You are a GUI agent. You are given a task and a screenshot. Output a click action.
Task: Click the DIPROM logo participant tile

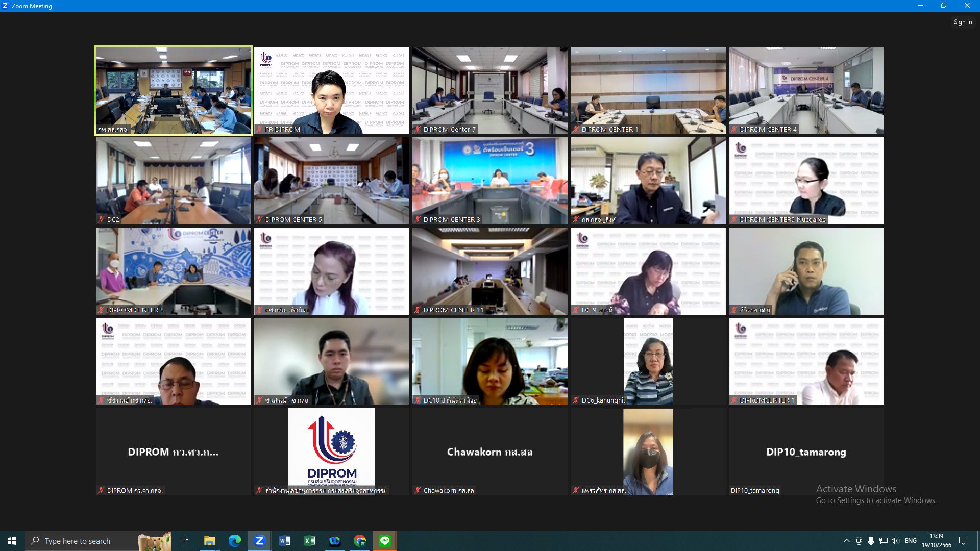click(x=332, y=452)
